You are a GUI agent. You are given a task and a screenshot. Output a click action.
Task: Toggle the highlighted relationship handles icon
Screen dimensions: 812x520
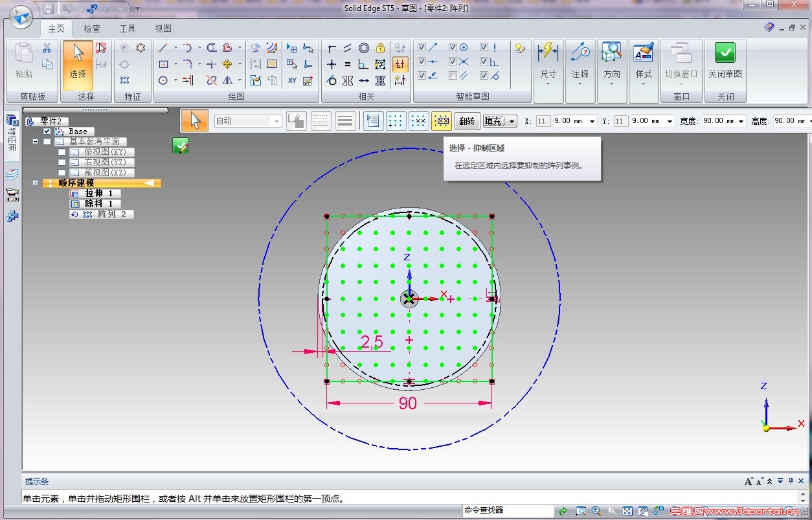pyautogui.click(x=400, y=64)
